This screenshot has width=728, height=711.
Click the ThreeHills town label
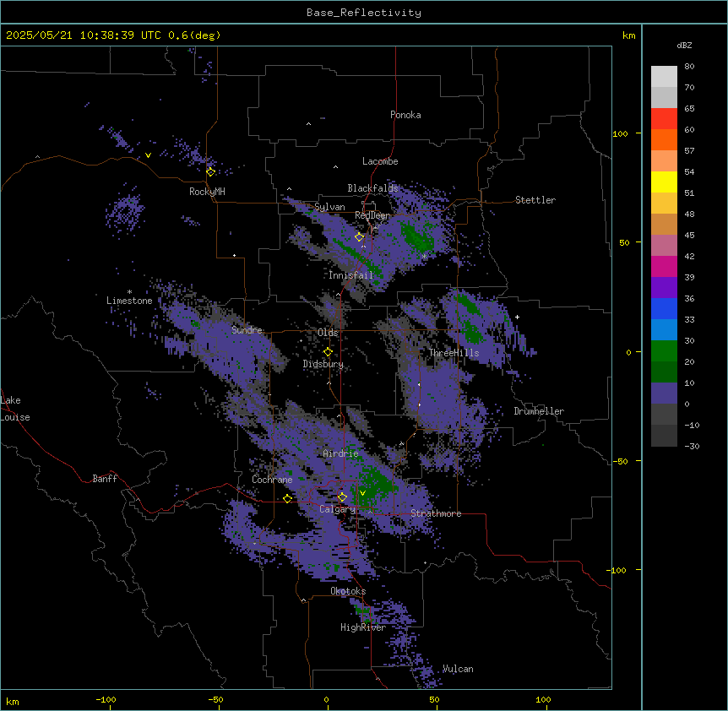(x=454, y=353)
